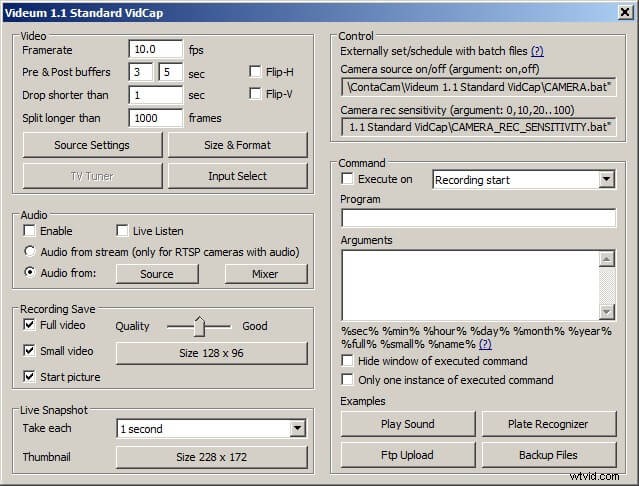This screenshot has width=639, height=486.
Task: Click inside the Arguments text area
Action: [x=470, y=285]
